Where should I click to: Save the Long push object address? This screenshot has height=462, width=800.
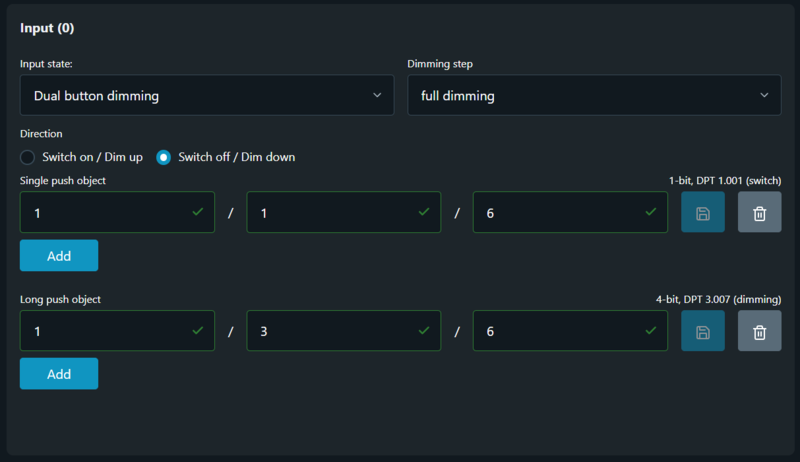pos(703,331)
